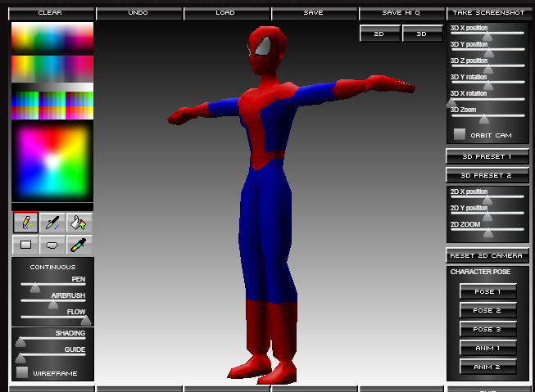Screen dimensions: 535x392
Task: Select the paint bucket fill tool
Action: [79, 223]
